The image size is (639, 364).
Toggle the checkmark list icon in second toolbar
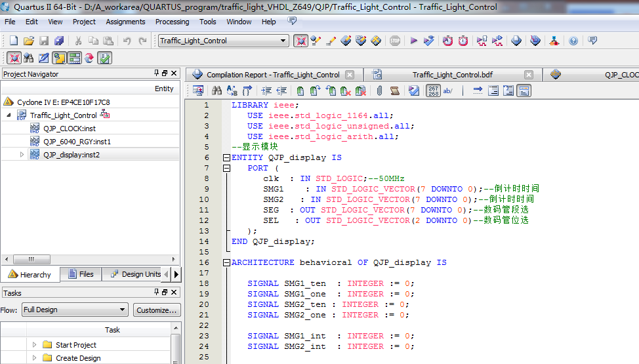click(104, 58)
